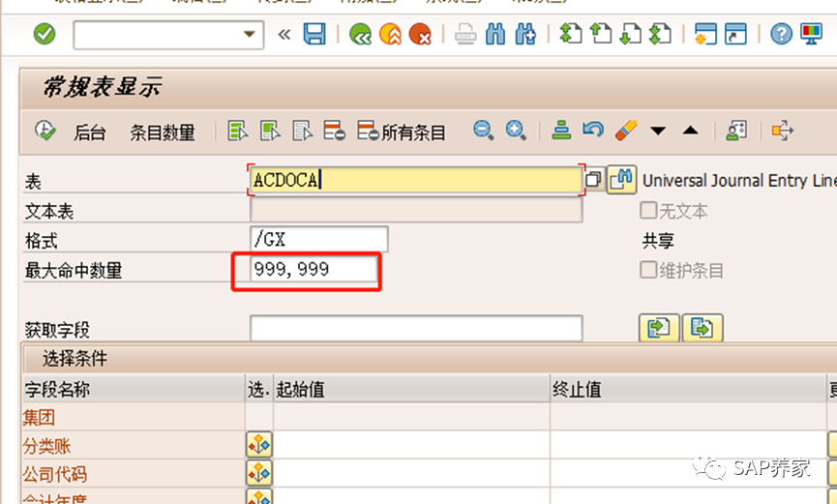
Task: Click the blue undo arrow icon
Action: click(593, 130)
